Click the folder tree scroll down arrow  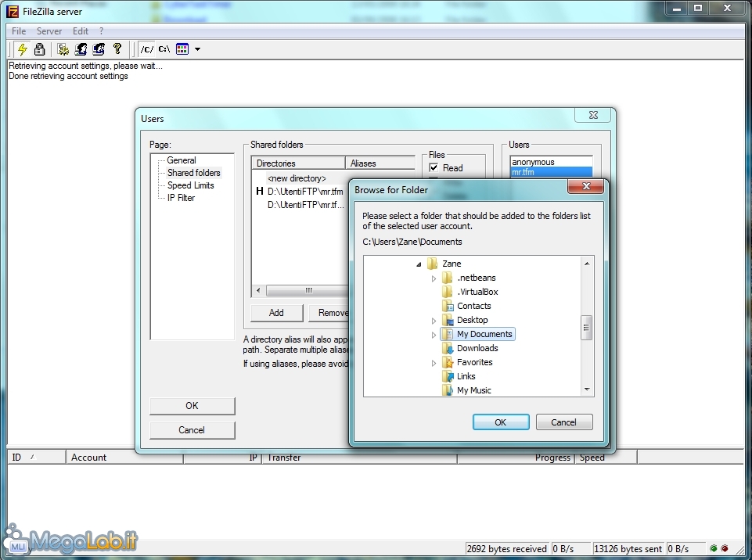[x=587, y=389]
